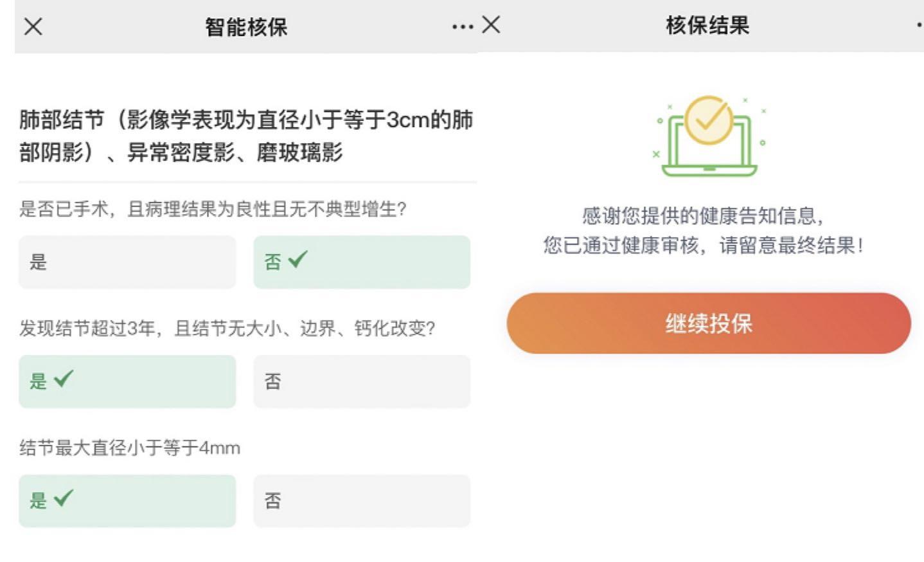This screenshot has width=924, height=562.
Task: Click the 是否已手术 question label
Action: point(213,209)
